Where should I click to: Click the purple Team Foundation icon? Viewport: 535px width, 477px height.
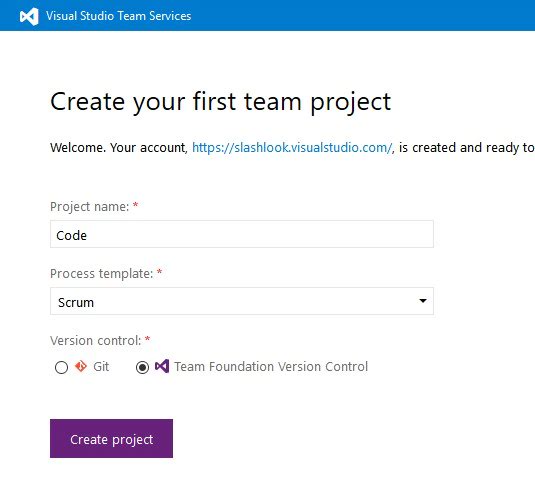[162, 366]
